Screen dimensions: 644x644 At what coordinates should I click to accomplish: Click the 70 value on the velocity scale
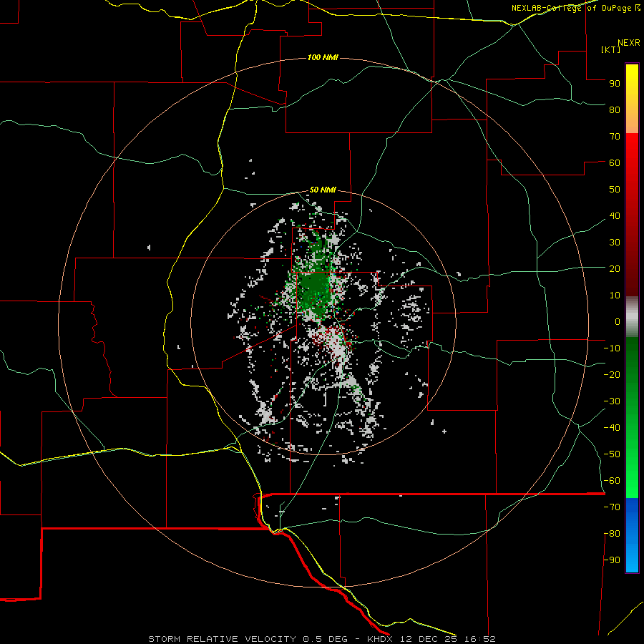615,137
